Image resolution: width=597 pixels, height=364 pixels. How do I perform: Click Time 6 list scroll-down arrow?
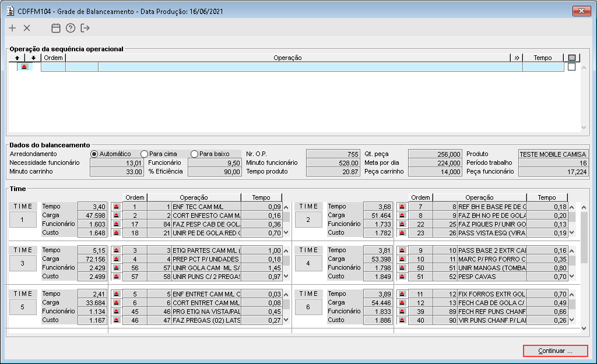point(572,320)
